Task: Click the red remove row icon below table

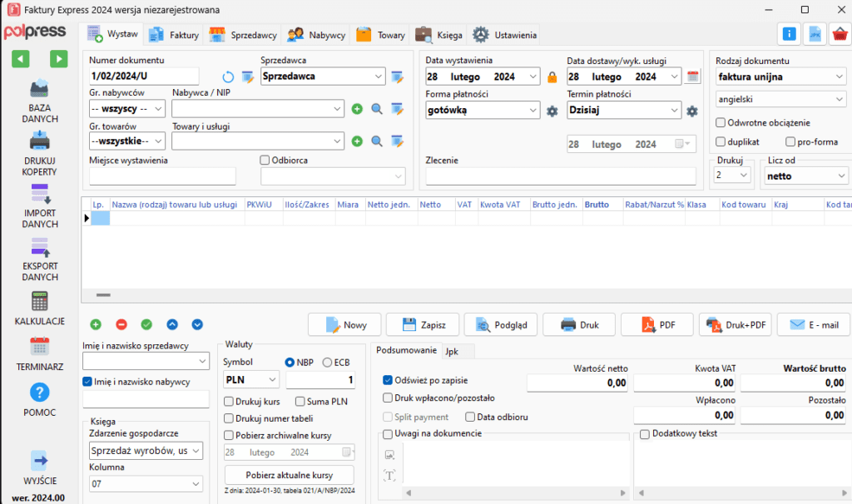Action: [x=121, y=324]
